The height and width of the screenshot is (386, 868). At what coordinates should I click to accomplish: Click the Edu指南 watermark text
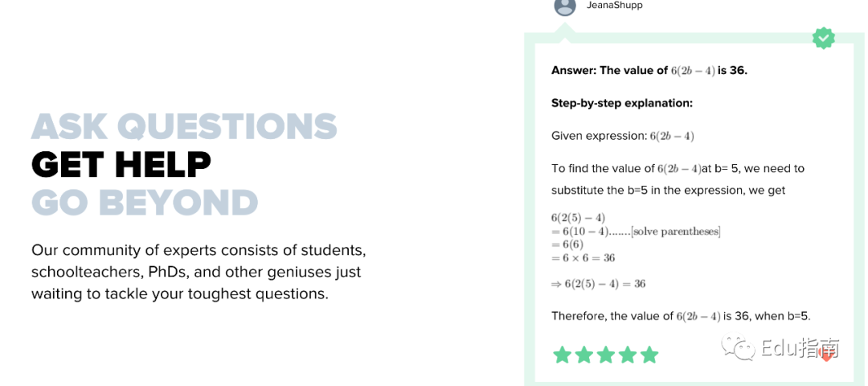tap(800, 348)
